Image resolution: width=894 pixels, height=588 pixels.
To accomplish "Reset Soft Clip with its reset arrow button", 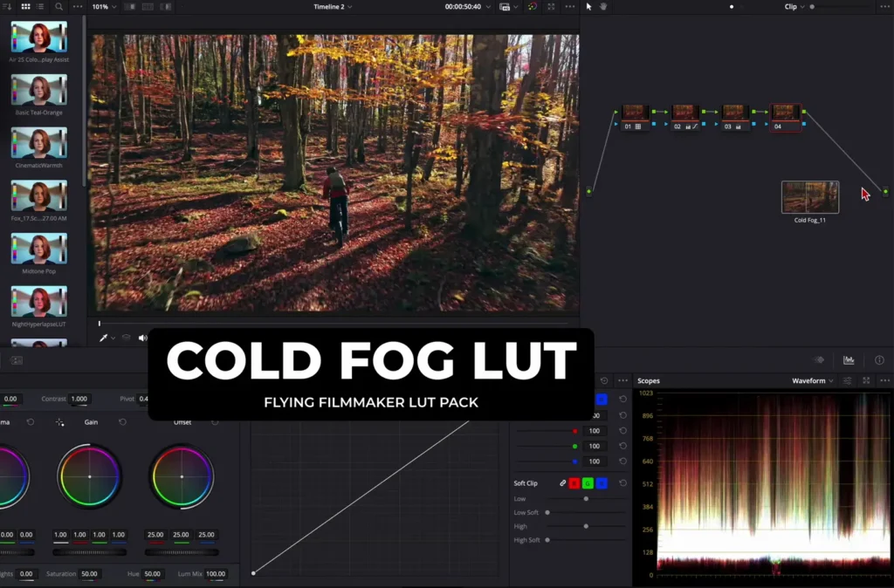I will pyautogui.click(x=622, y=482).
